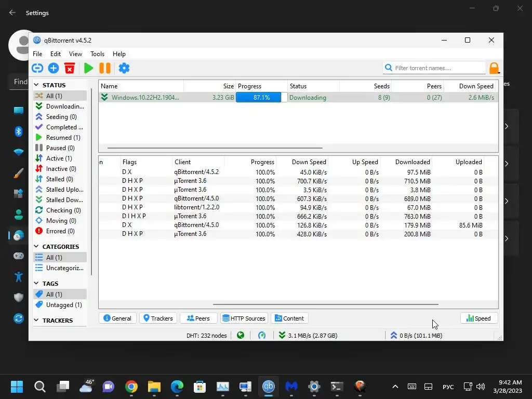The width and height of the screenshot is (532, 399).
Task: Select Stalled (0) status filter
Action: tap(60, 179)
